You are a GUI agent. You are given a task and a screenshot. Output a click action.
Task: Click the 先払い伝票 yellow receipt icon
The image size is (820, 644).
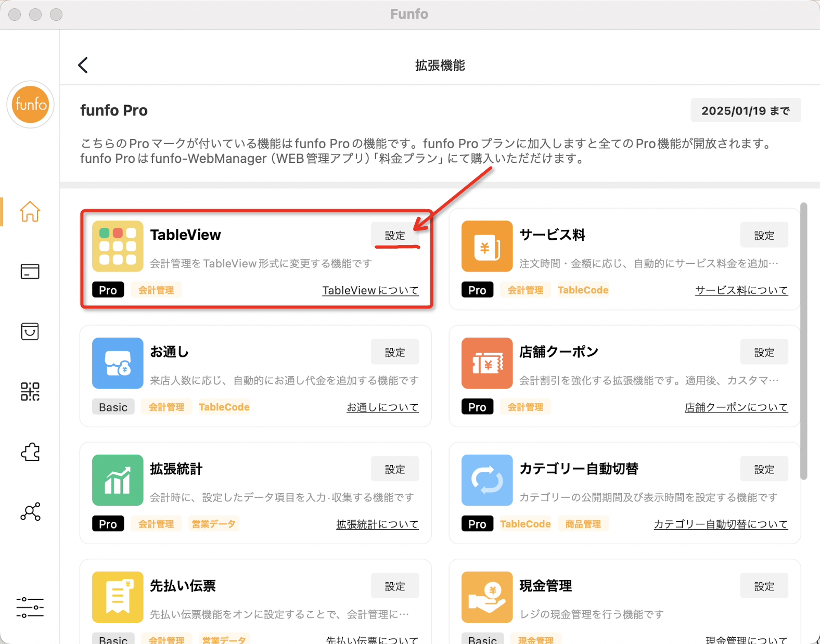118,597
